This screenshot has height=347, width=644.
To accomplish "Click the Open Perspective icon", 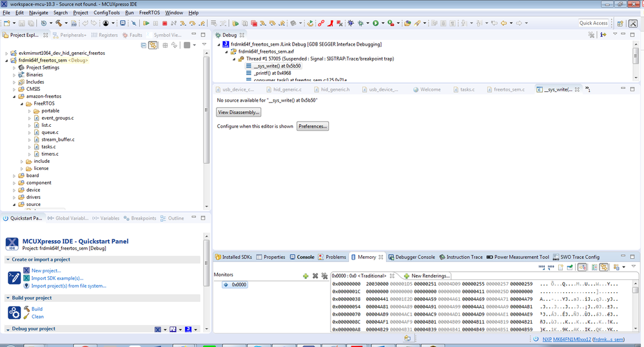I will (x=620, y=23).
